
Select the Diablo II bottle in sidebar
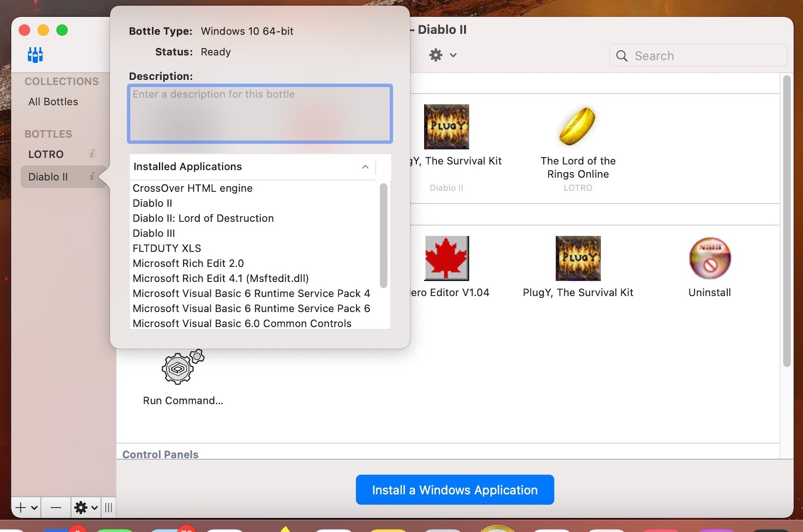coord(48,177)
